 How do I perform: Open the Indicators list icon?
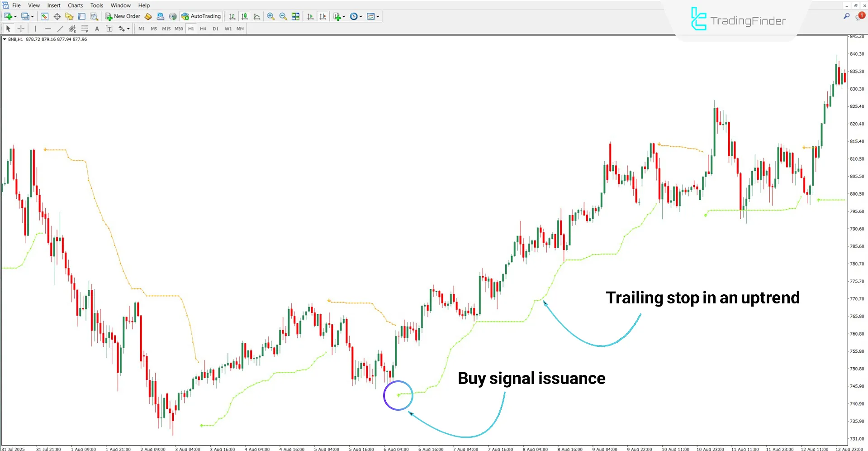click(337, 16)
